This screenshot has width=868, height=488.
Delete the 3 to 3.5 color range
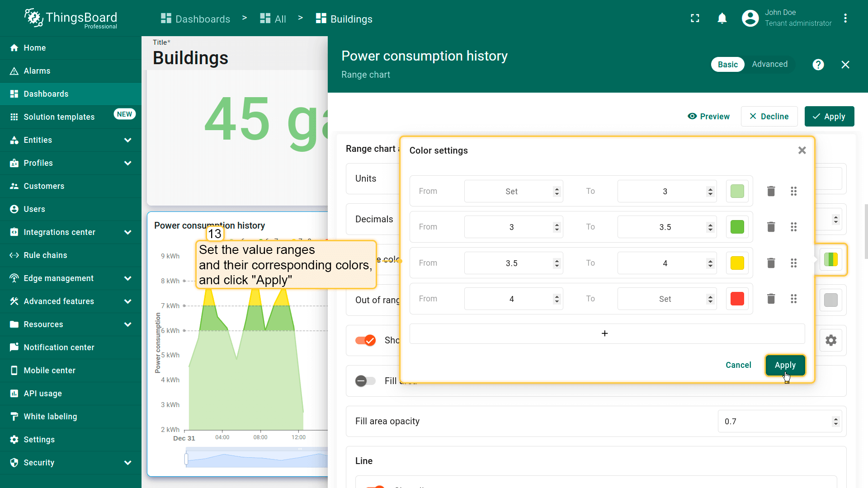[771, 227]
